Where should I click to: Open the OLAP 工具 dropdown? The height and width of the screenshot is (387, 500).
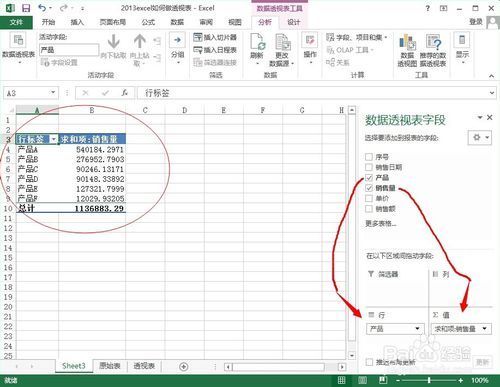tap(350, 50)
